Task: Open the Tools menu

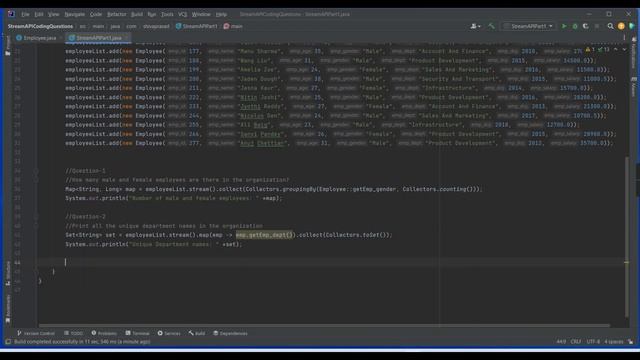Action: click(x=167, y=14)
